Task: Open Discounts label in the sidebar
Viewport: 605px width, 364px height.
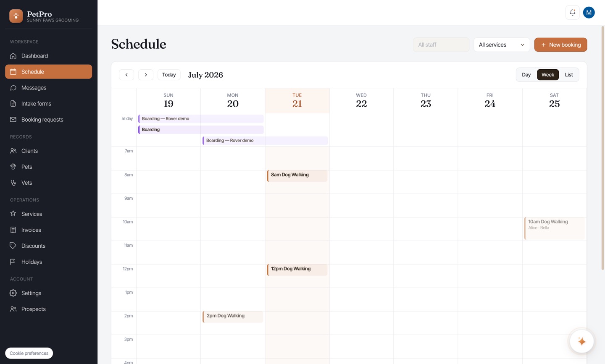Action: (33, 246)
